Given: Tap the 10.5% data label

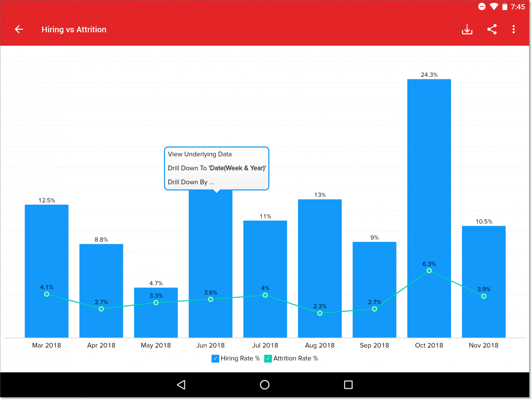Looking at the screenshot, I should [484, 222].
